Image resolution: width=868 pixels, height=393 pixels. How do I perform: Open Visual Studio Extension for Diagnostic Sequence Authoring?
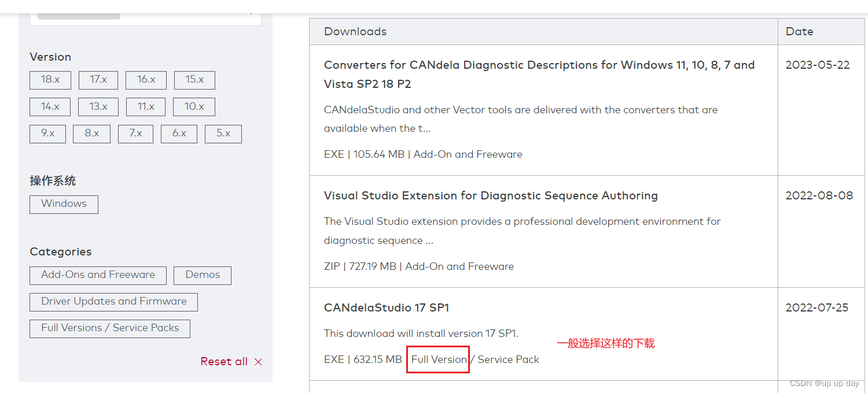[491, 196]
